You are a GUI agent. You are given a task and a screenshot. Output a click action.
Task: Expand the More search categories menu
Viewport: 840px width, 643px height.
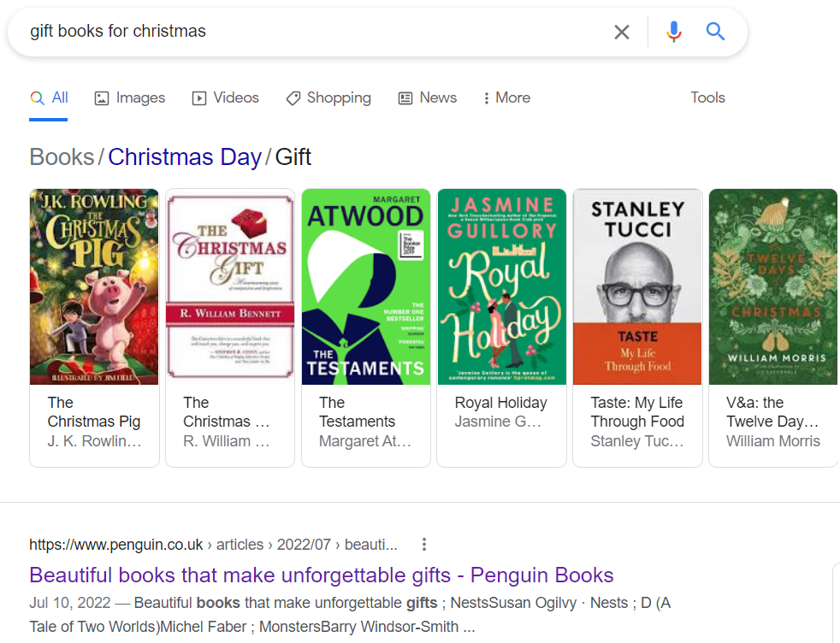point(506,97)
